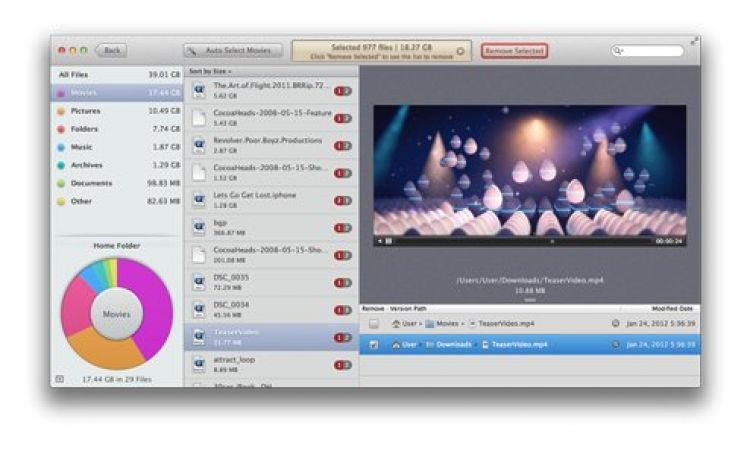Uncheck Remove box for Downloads TeaserVideo.mp4
This screenshot has width=750, height=457.
[x=374, y=345]
